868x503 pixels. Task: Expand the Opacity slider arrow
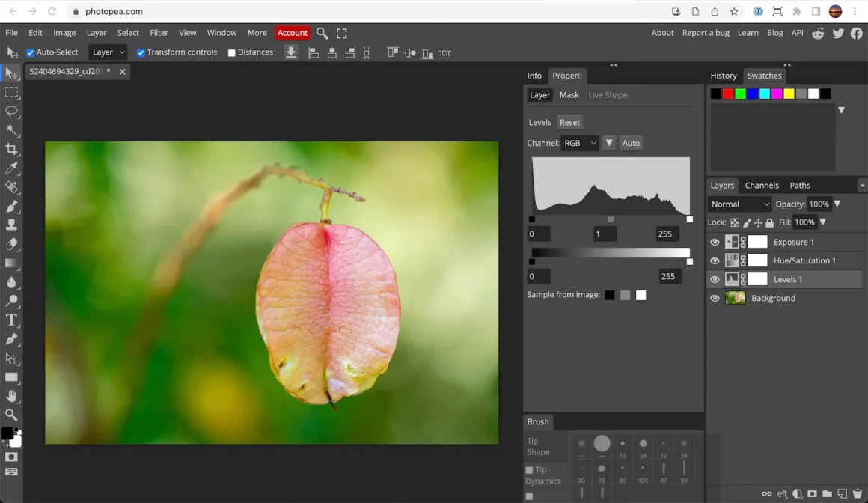[837, 204]
